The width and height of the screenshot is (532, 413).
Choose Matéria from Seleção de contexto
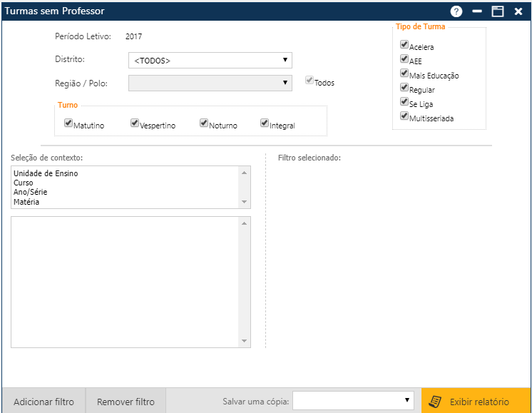[x=26, y=202]
